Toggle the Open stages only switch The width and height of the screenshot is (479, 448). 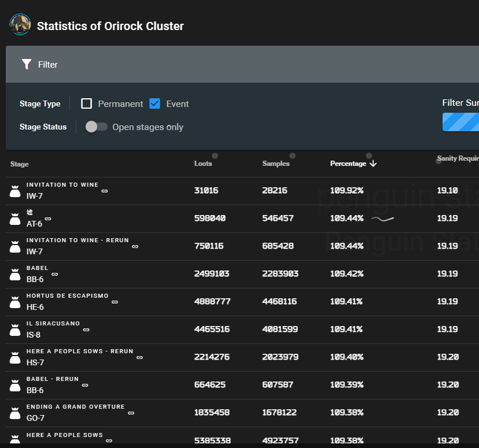tap(97, 127)
